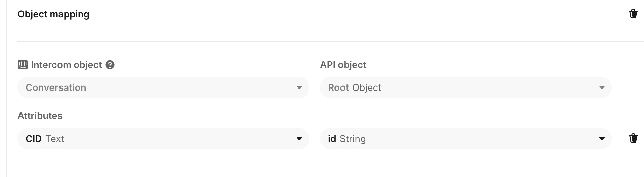
Task: Remove the CID to id attribute row
Action: tap(633, 138)
